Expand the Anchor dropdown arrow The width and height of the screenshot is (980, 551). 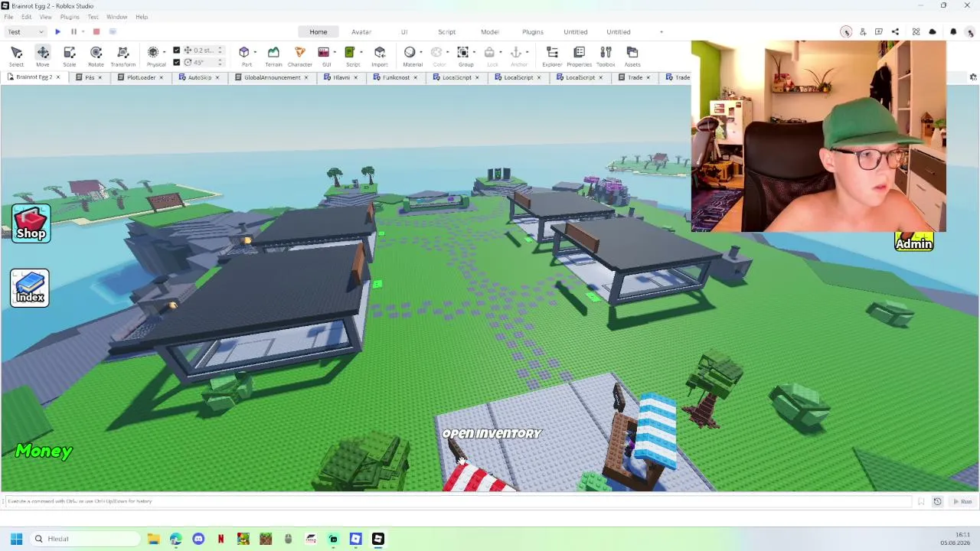(527, 53)
